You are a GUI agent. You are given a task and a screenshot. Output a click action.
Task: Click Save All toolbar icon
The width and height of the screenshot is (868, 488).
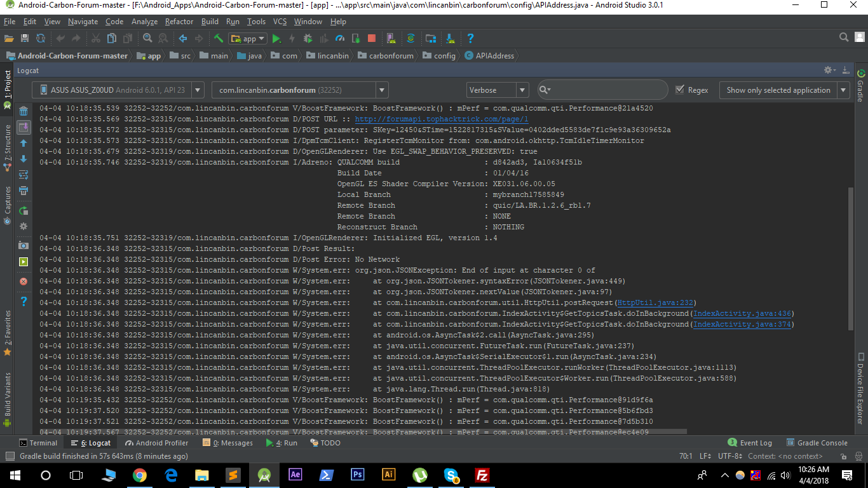[x=25, y=39]
